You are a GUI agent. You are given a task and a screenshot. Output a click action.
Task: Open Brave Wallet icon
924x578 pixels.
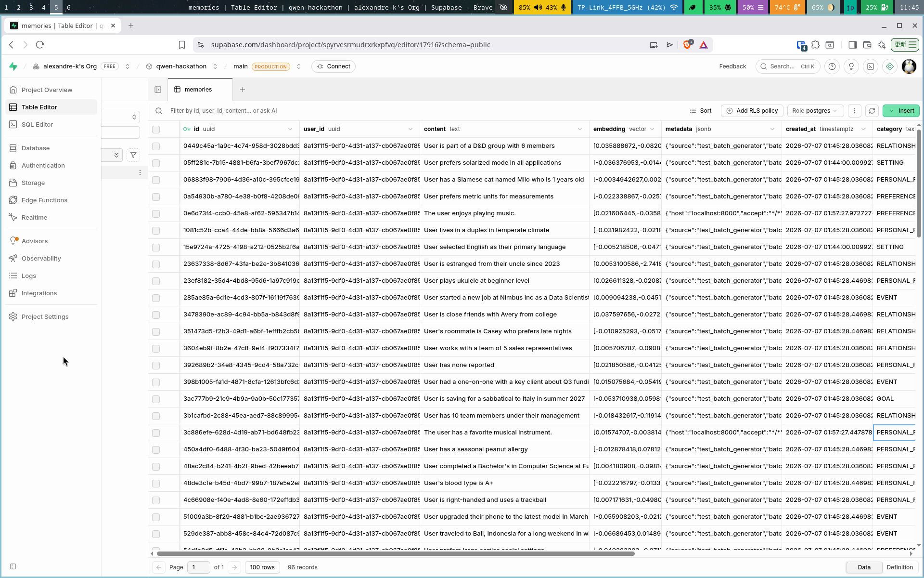(867, 45)
